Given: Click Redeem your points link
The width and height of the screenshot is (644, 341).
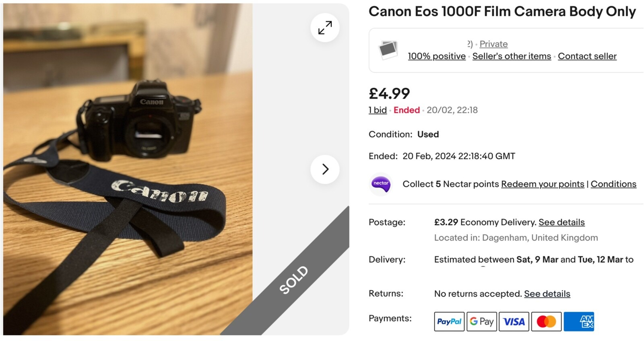Looking at the screenshot, I should click(543, 184).
